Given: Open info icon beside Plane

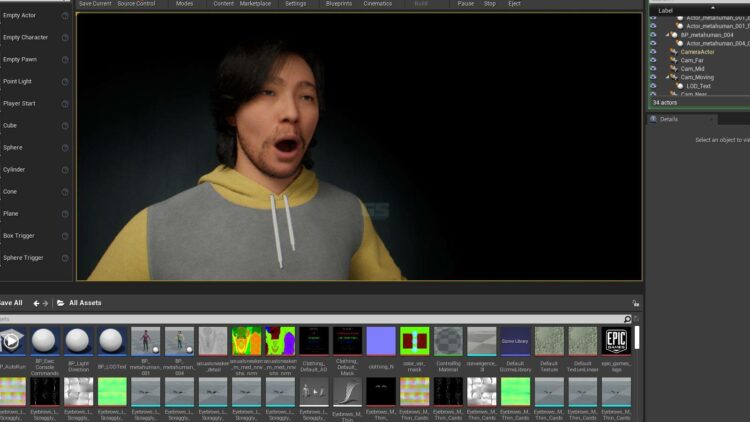Looking at the screenshot, I should [x=65, y=214].
